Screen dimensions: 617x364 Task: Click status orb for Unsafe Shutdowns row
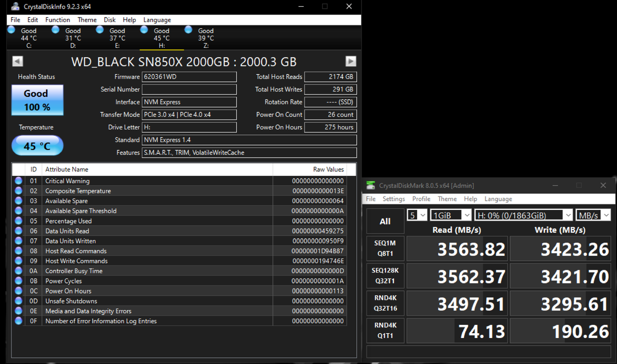tap(18, 301)
